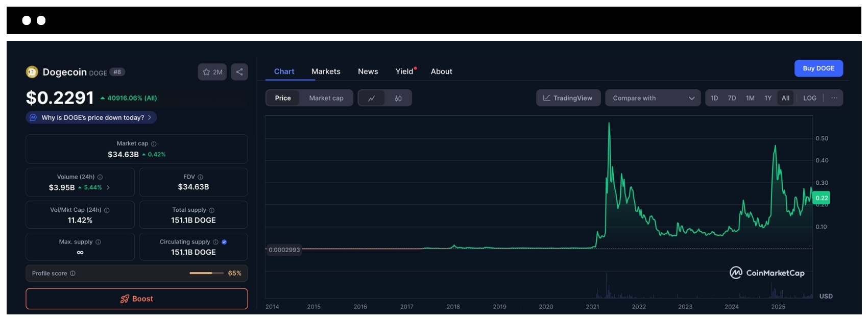Image resolution: width=868 pixels, height=319 pixels.
Task: Click the 2021 label on the time axis
Action: [592, 307]
